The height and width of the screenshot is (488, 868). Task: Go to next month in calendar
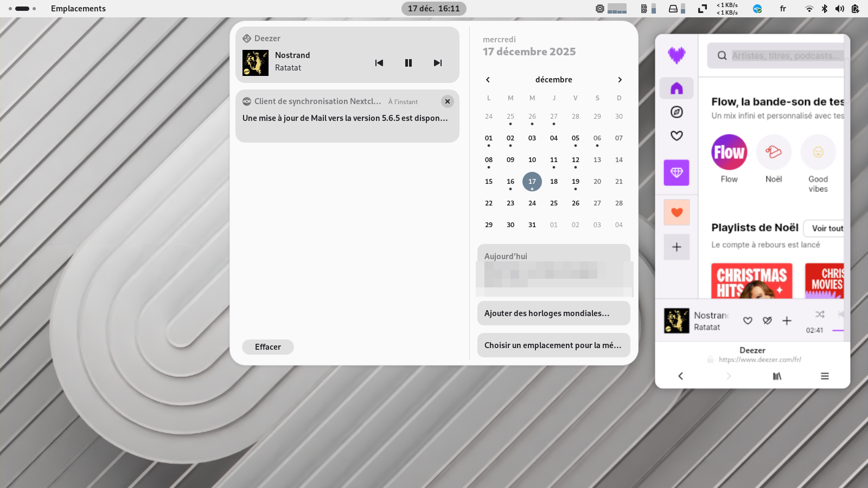click(620, 80)
